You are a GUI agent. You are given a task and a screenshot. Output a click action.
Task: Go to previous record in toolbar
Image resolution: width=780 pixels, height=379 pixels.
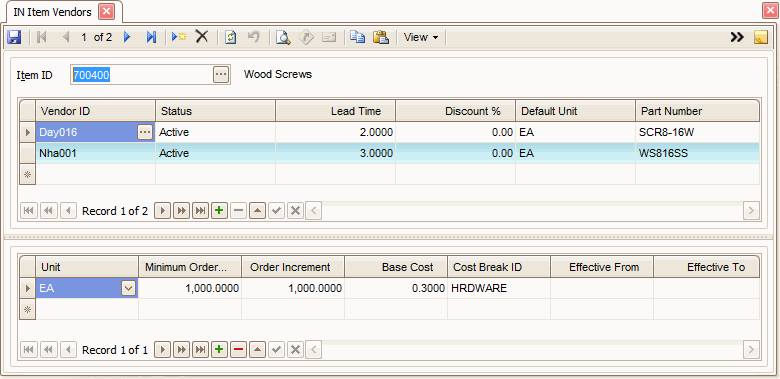[x=66, y=37]
